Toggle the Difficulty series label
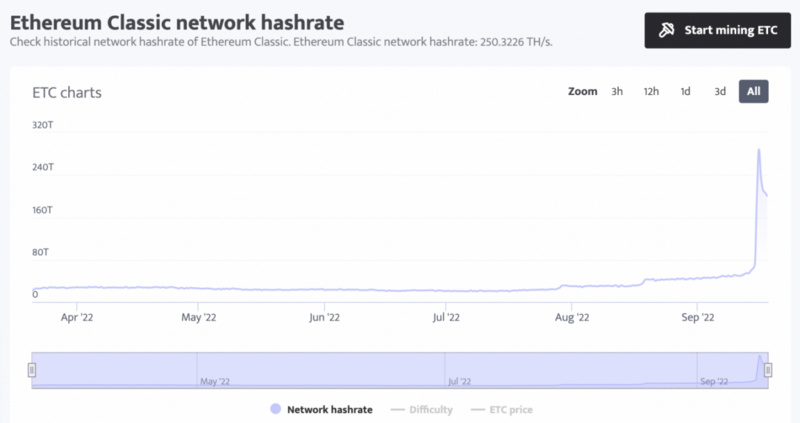This screenshot has height=423, width=800. coord(430,410)
